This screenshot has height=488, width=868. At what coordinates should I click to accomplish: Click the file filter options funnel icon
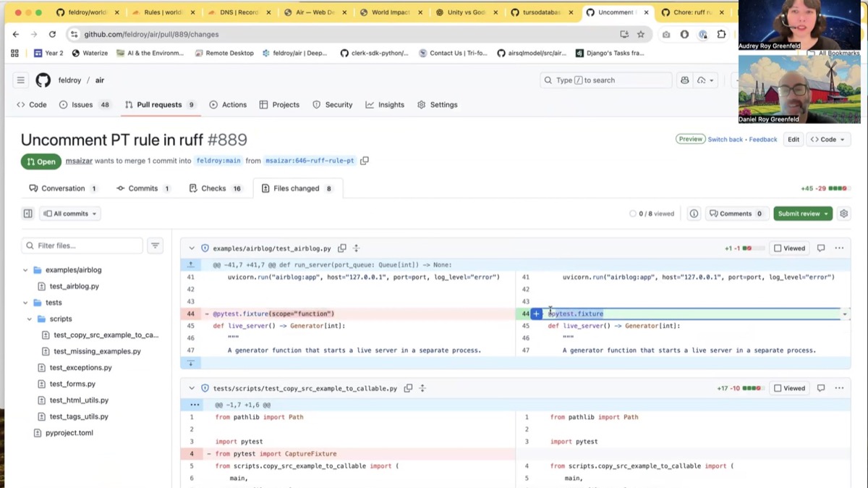tap(155, 245)
